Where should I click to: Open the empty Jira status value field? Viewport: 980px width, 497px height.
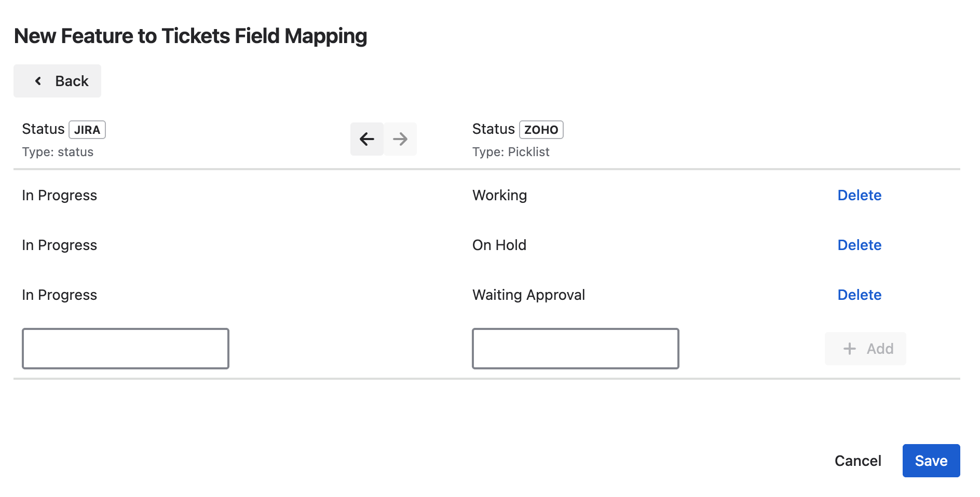[126, 349]
